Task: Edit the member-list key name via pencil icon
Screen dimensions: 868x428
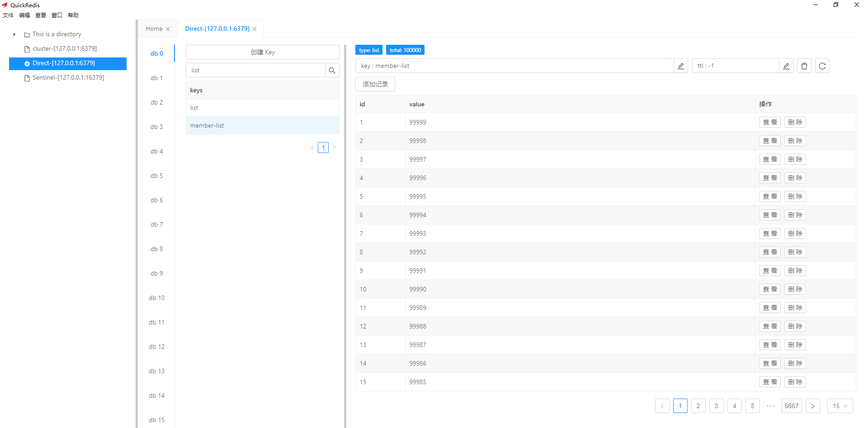Action: [680, 66]
